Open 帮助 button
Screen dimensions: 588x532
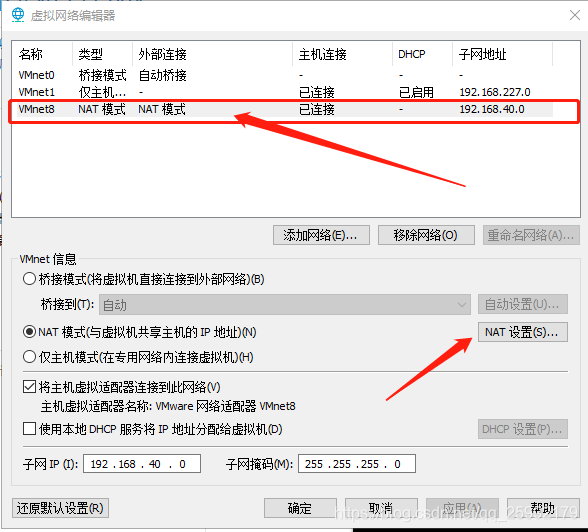pos(543,508)
